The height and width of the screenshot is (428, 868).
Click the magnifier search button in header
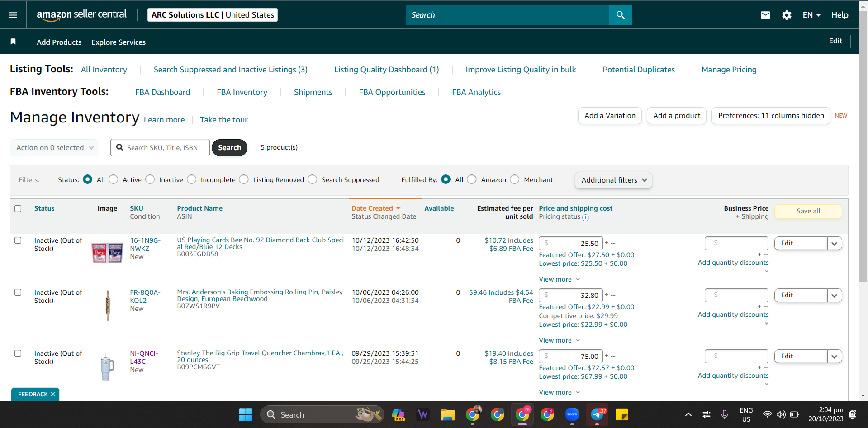[620, 15]
